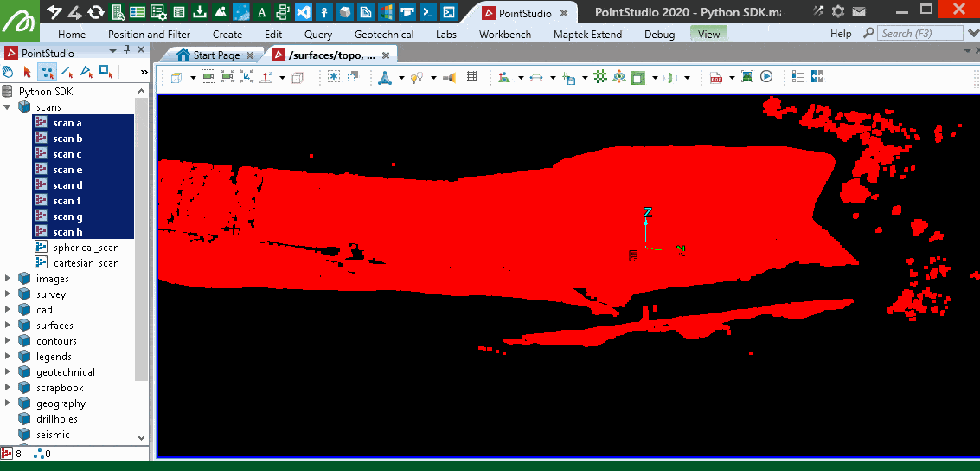Image resolution: width=980 pixels, height=471 pixels.
Task: Click into the Search (F3) field
Action: pyautogui.click(x=919, y=34)
